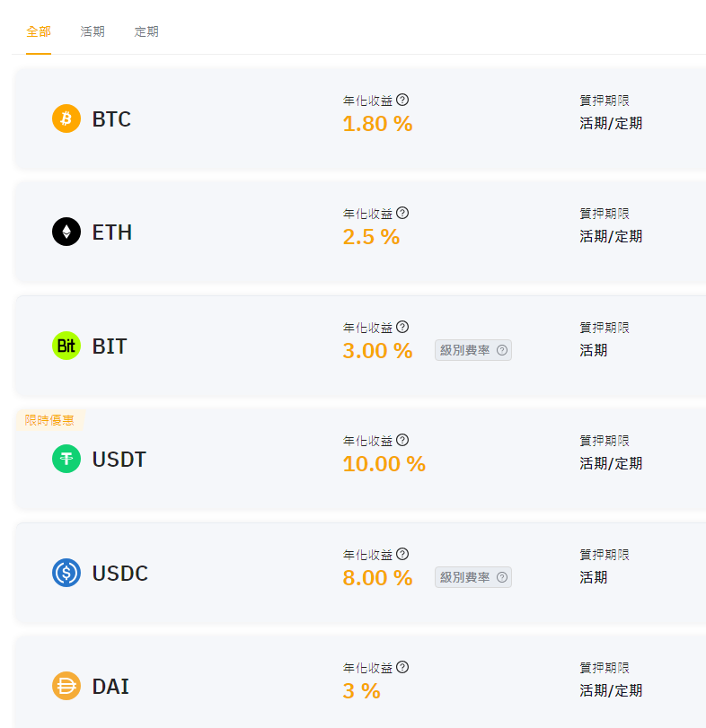Click the USDC coin icon

pos(66,573)
